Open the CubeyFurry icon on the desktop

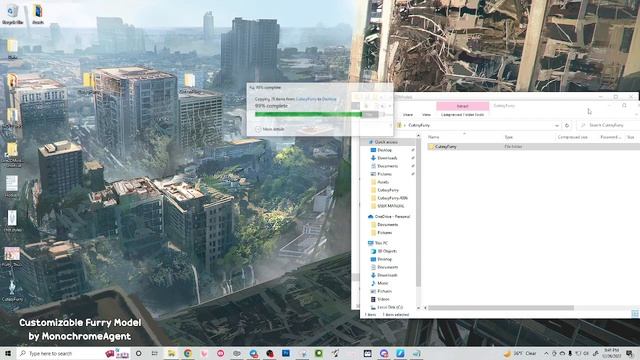click(x=12, y=290)
